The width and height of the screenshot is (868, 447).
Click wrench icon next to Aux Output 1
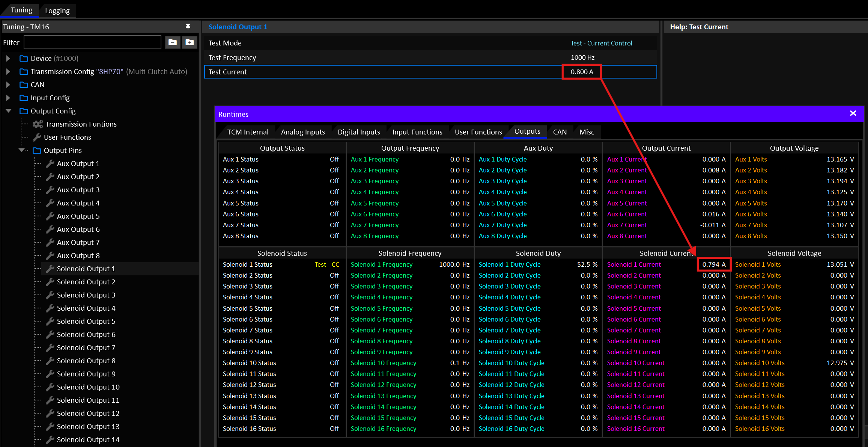(x=50, y=163)
